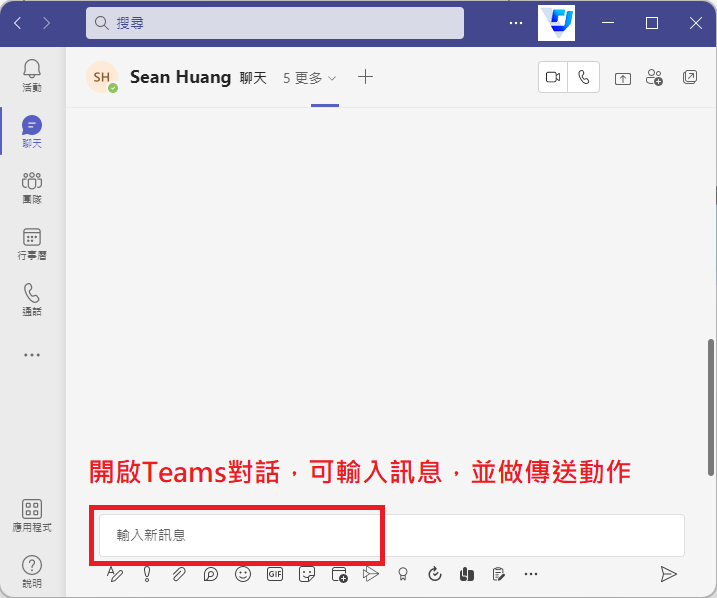
Task: Switch to the 聊天 tab in header
Action: coord(253,77)
